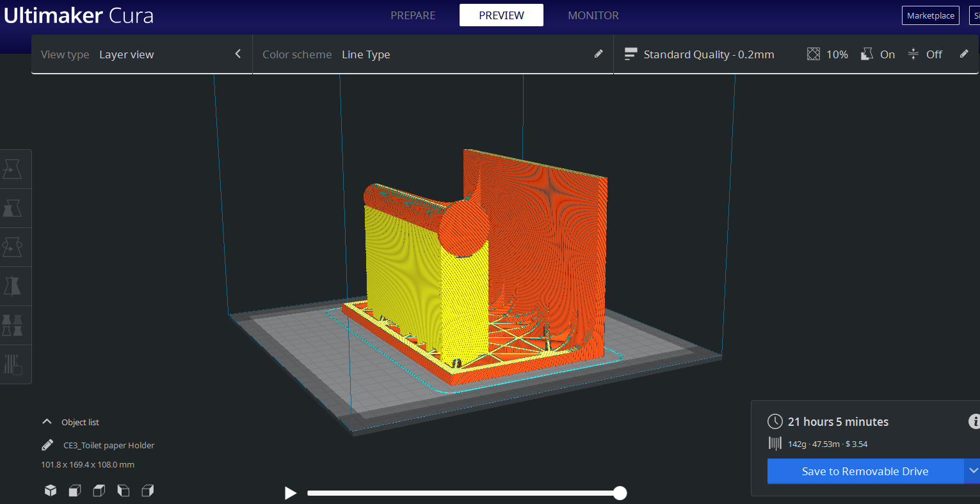Viewport: 980px width, 504px height.
Task: Switch to right side view cube icon
Action: (148, 491)
